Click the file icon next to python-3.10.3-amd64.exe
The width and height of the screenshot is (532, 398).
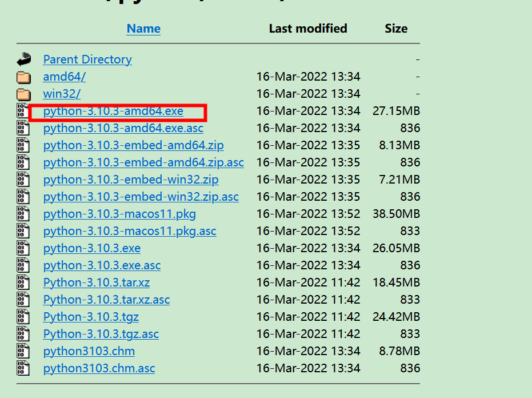[23, 111]
